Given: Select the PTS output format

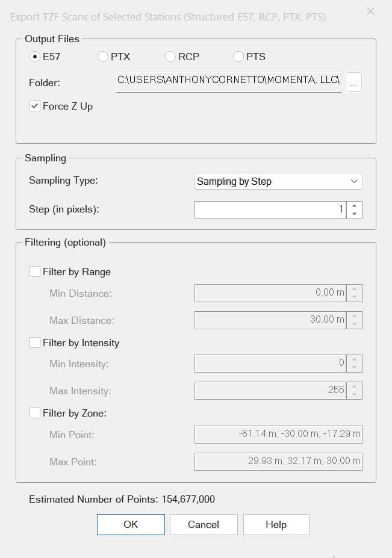Looking at the screenshot, I should click(238, 57).
